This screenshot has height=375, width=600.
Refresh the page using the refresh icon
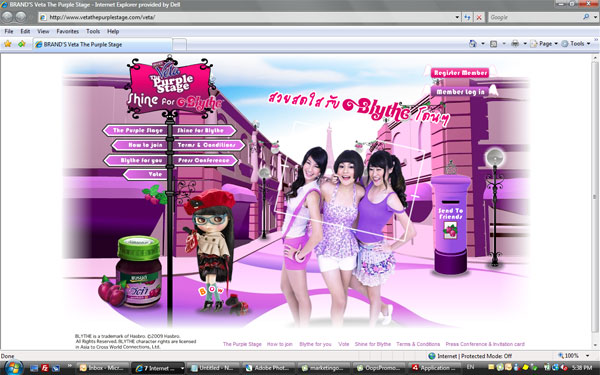467,17
